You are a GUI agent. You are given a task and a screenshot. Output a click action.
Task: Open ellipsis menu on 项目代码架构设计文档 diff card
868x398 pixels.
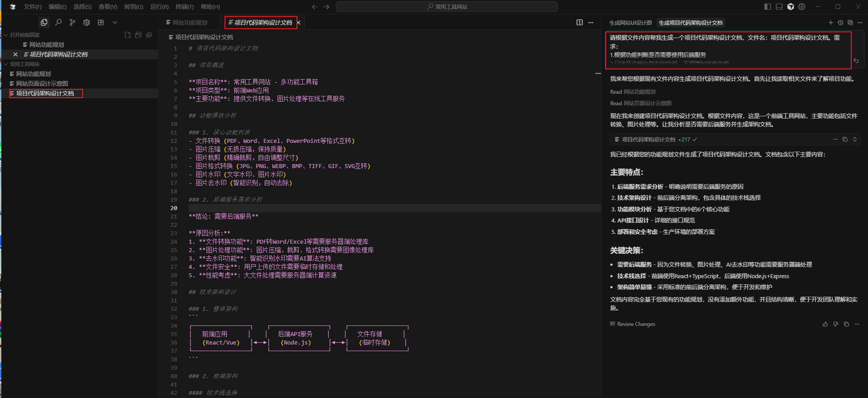point(835,139)
